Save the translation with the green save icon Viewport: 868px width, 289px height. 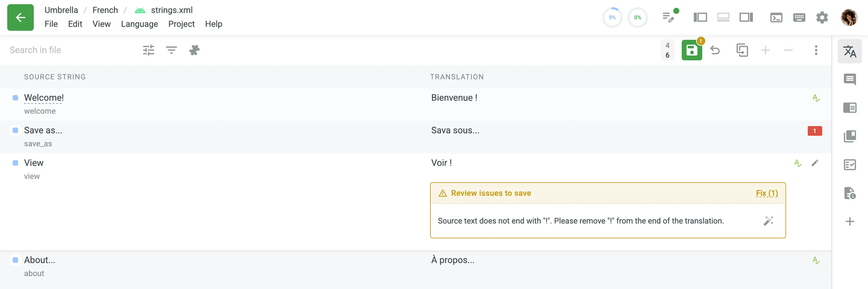pos(692,50)
